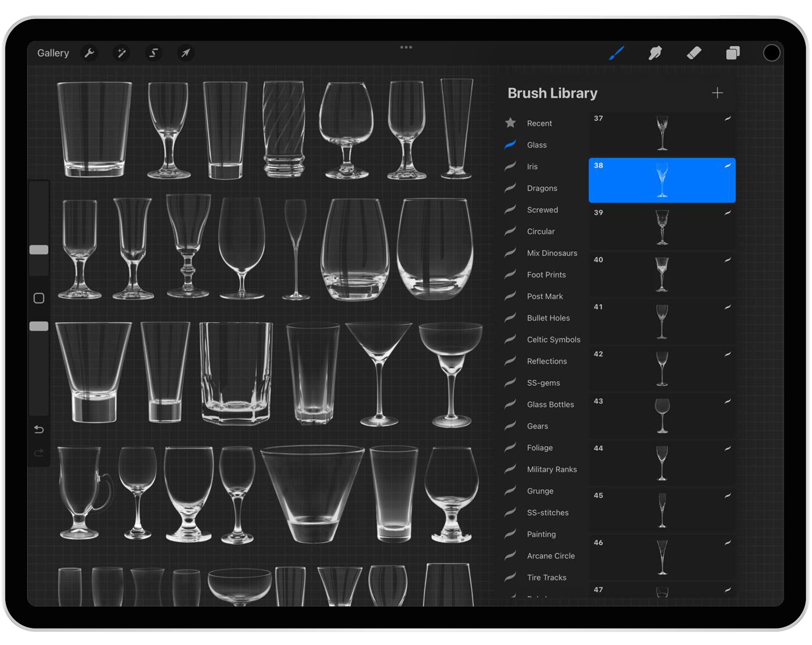
Task: Open the Layers panel
Action: 733,52
